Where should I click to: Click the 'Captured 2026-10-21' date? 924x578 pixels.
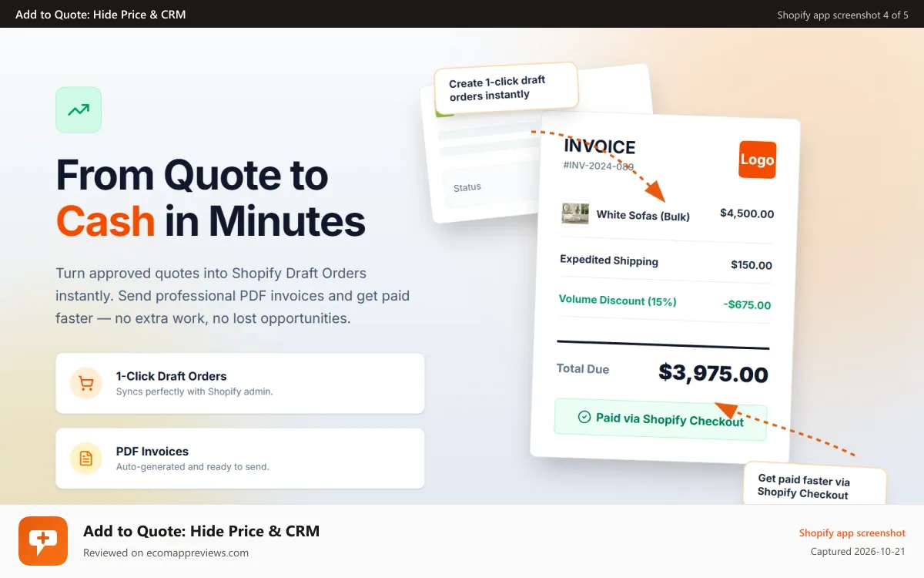point(858,552)
